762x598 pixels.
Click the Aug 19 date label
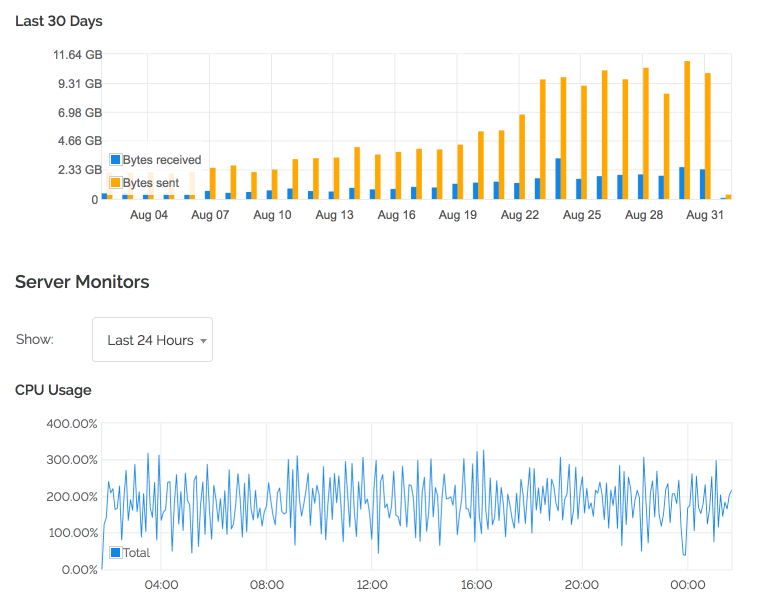(x=458, y=215)
